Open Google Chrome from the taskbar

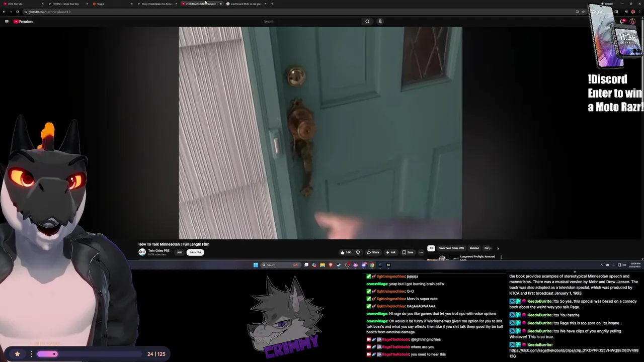(x=372, y=265)
